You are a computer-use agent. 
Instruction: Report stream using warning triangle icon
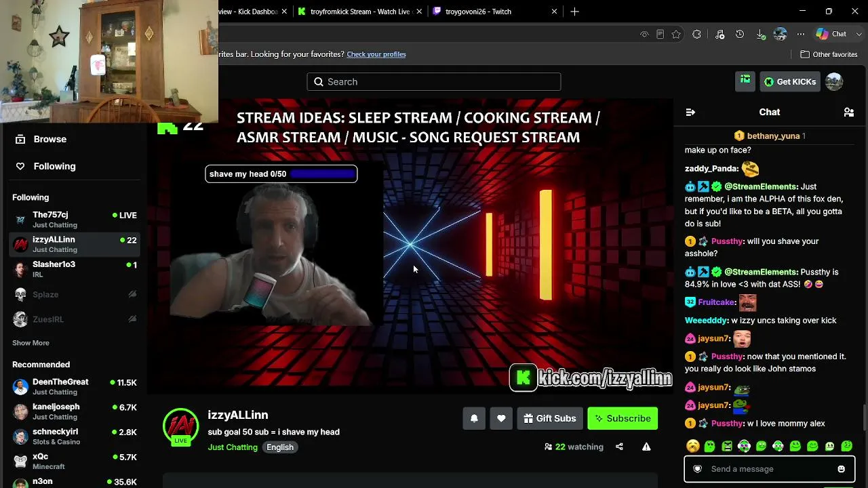[x=646, y=447]
